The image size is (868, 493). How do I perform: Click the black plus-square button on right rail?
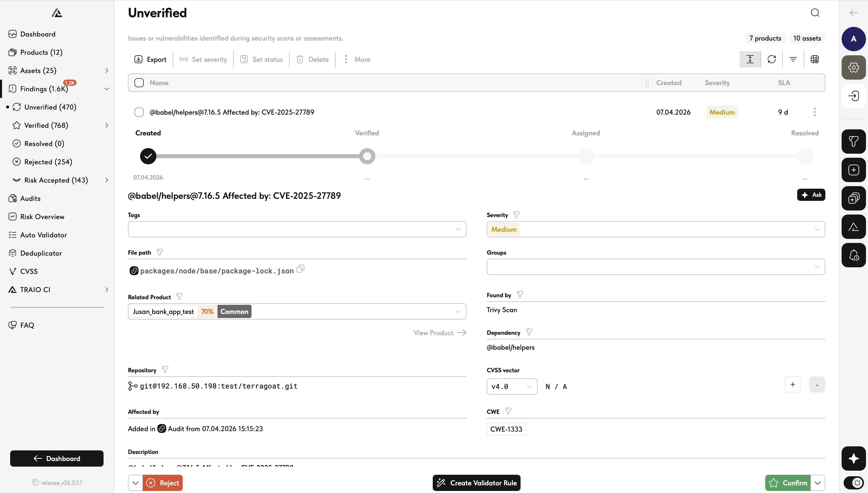click(854, 170)
